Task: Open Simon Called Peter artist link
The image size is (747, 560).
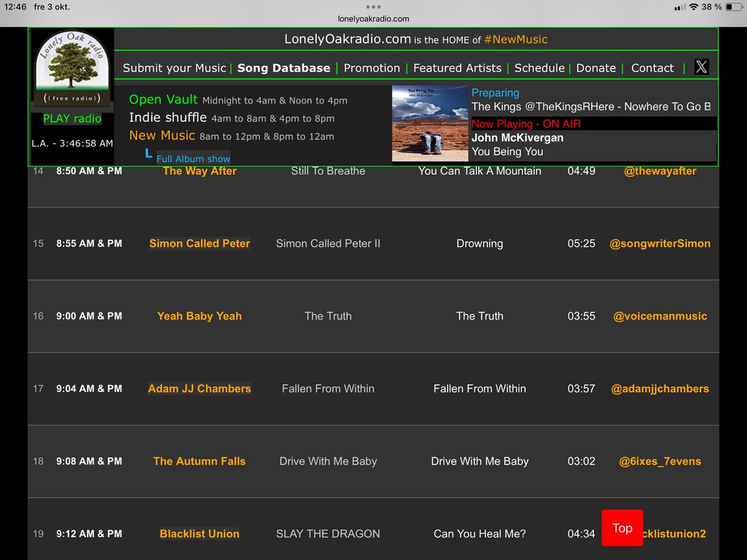Action: coord(199,243)
